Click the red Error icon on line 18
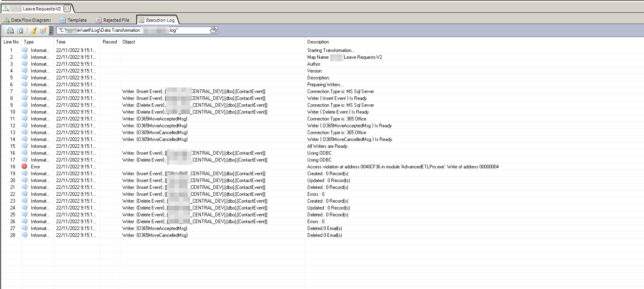 coord(25,167)
